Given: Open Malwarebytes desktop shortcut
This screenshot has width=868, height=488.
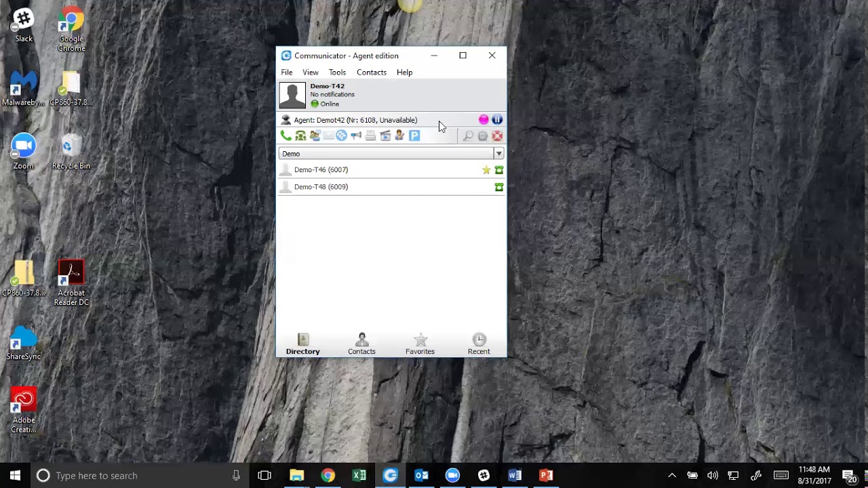Looking at the screenshot, I should (x=23, y=89).
